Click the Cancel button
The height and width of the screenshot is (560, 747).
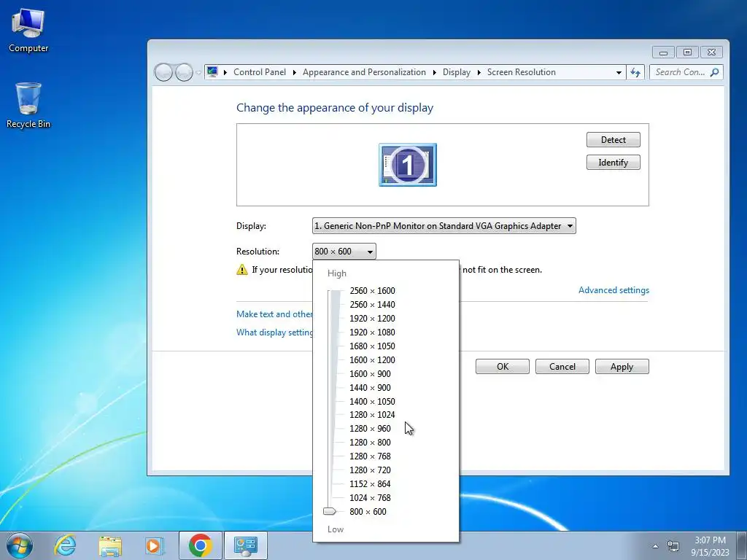click(562, 366)
